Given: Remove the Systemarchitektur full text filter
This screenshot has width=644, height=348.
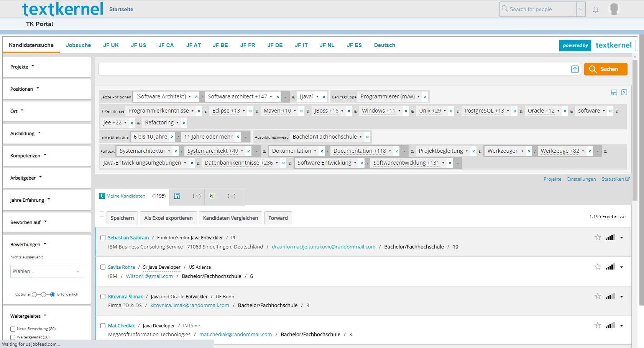Looking at the screenshot, I should coord(176,151).
